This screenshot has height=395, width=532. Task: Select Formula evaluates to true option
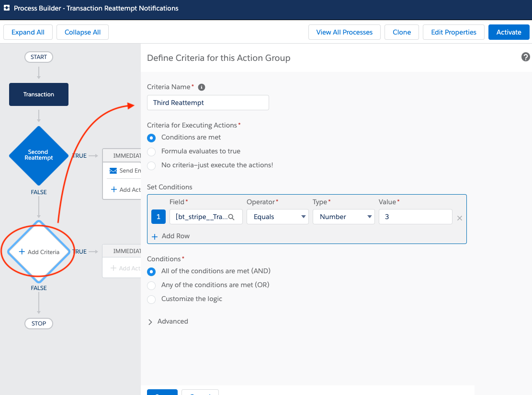151,151
